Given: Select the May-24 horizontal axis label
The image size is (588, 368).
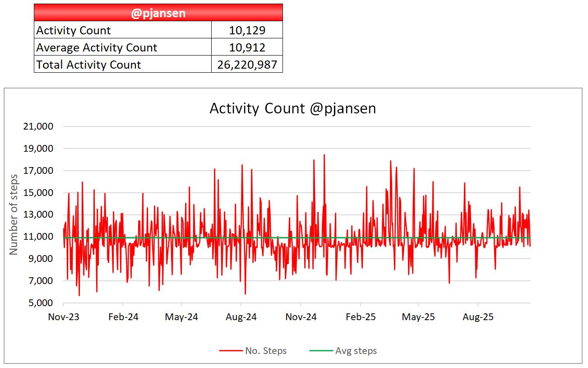Looking at the screenshot, I should (x=181, y=317).
